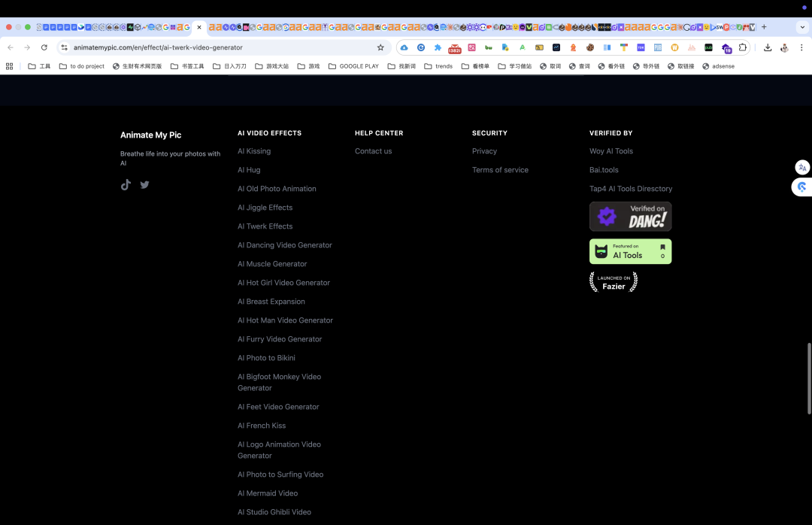
Task: Open the 看榜单 bookmarks folder
Action: pyautogui.click(x=475, y=66)
